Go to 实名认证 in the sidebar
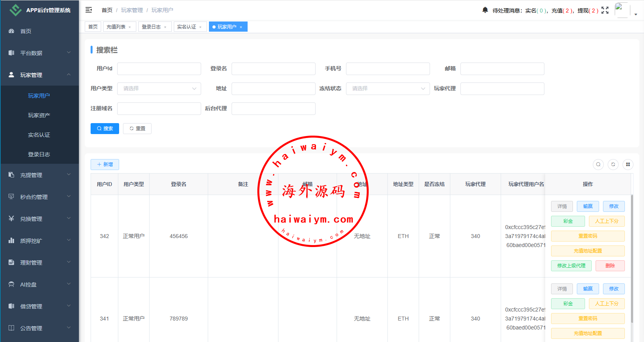This screenshot has height=342, width=644. pos(39,135)
